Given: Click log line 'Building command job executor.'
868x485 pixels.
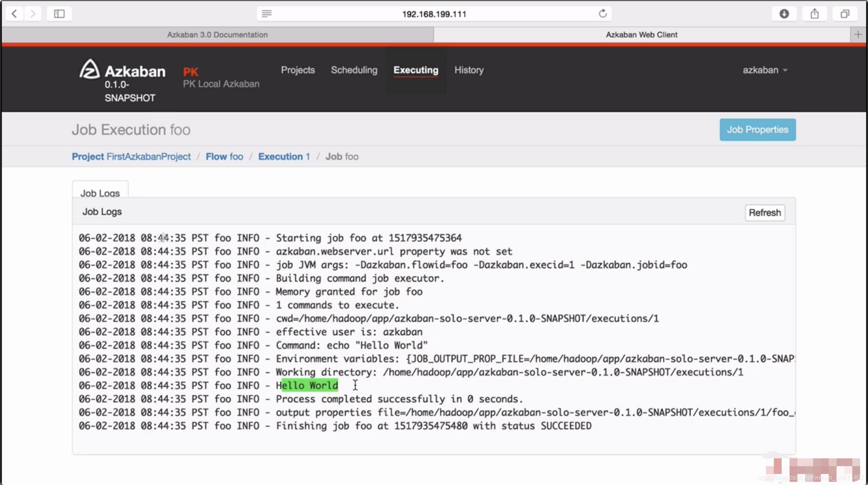Looking at the screenshot, I should 261,278.
